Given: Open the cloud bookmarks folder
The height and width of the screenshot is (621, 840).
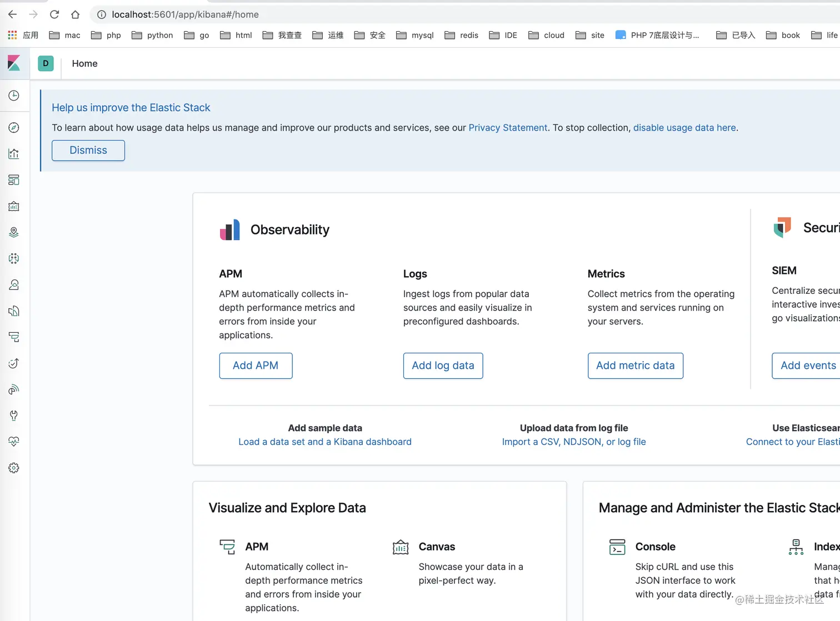Looking at the screenshot, I should pos(547,35).
